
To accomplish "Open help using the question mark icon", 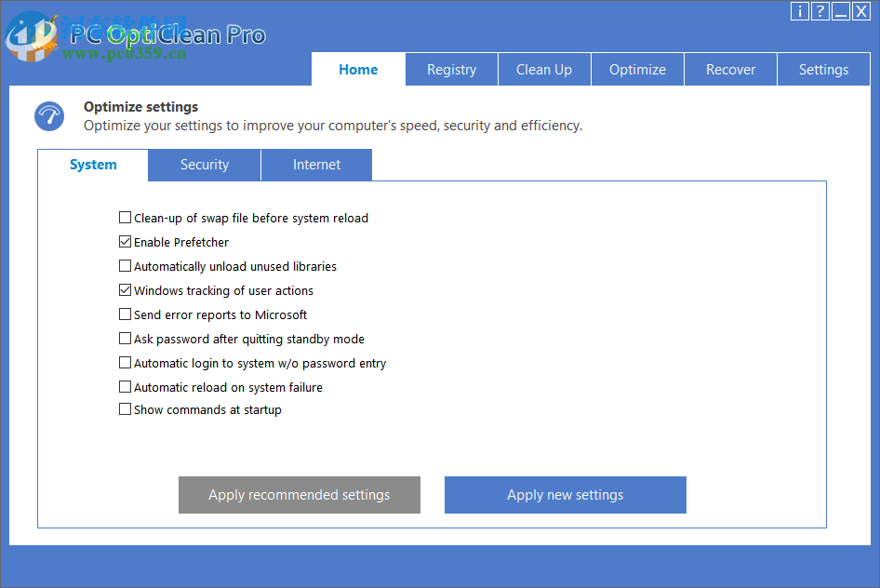I will (820, 11).
